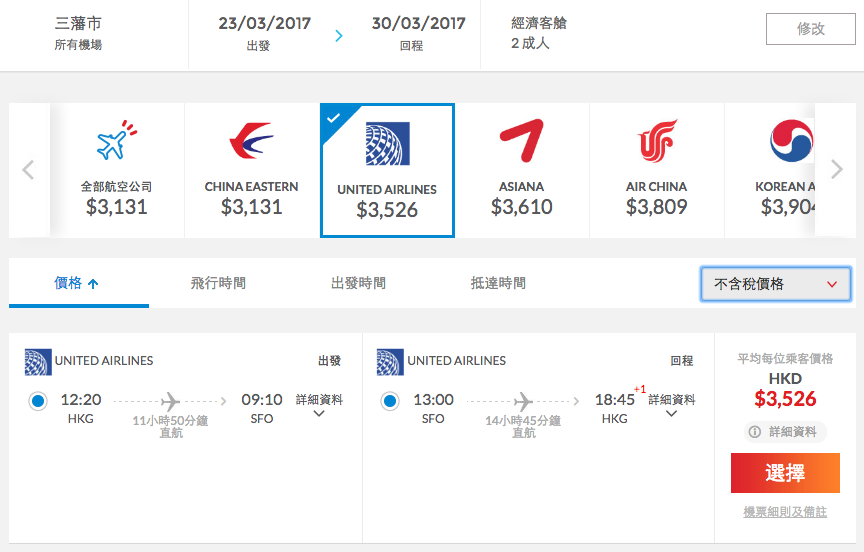Click the blue arrow between travel dates
Viewport: 864px width, 552px height.
click(339, 36)
